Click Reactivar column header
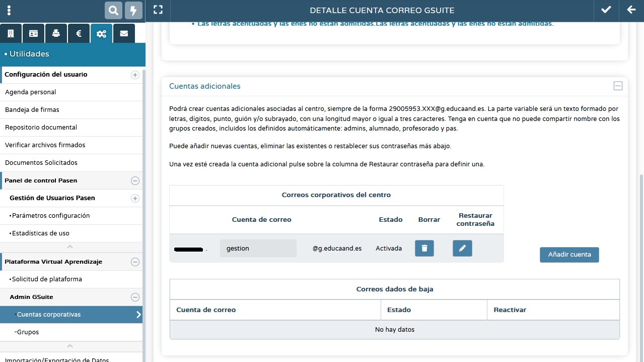Image resolution: width=644 pixels, height=362 pixels. pos(510,310)
